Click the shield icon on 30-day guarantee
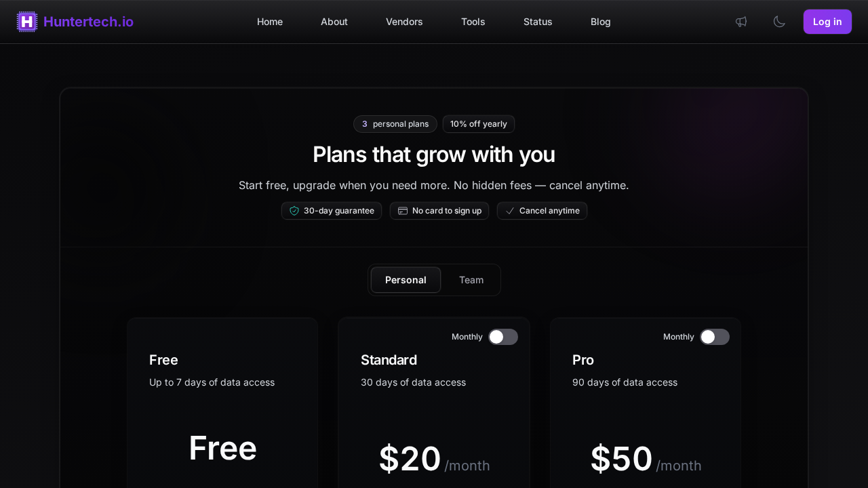The image size is (868, 488). [x=294, y=211]
